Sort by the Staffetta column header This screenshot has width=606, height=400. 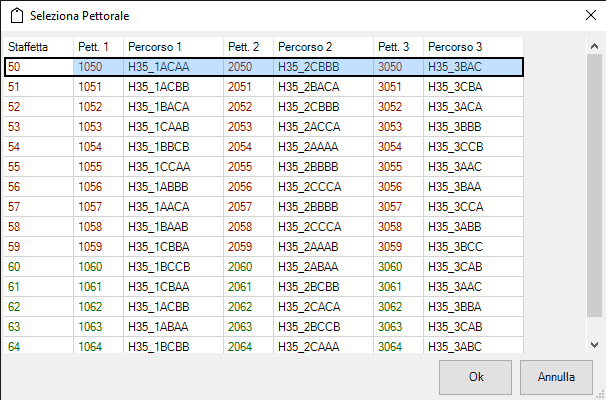[x=39, y=47]
